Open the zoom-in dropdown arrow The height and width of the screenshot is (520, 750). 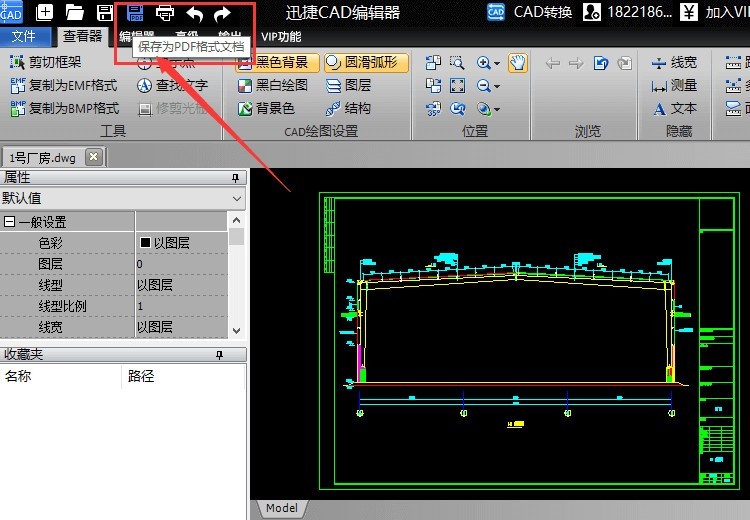[x=497, y=63]
